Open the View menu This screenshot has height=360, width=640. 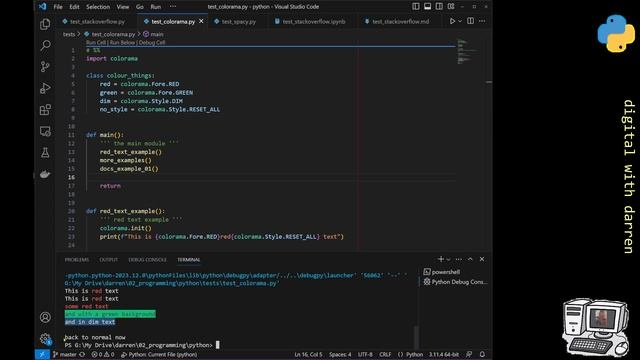pos(123,7)
